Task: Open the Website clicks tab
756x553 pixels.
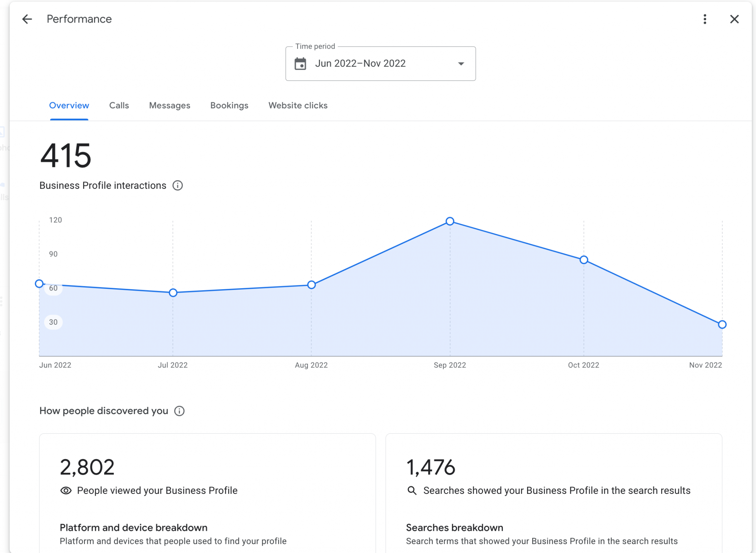Action: (298, 106)
